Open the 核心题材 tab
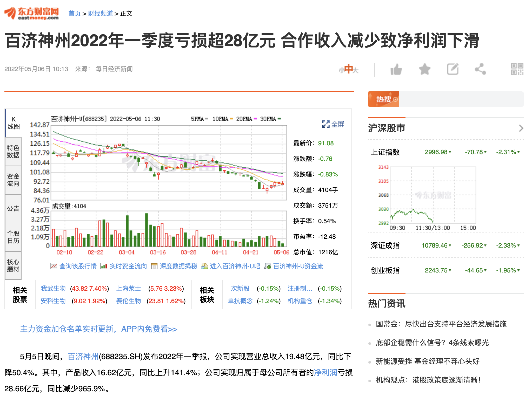Screen dimensions: 532x396 (x=13, y=265)
